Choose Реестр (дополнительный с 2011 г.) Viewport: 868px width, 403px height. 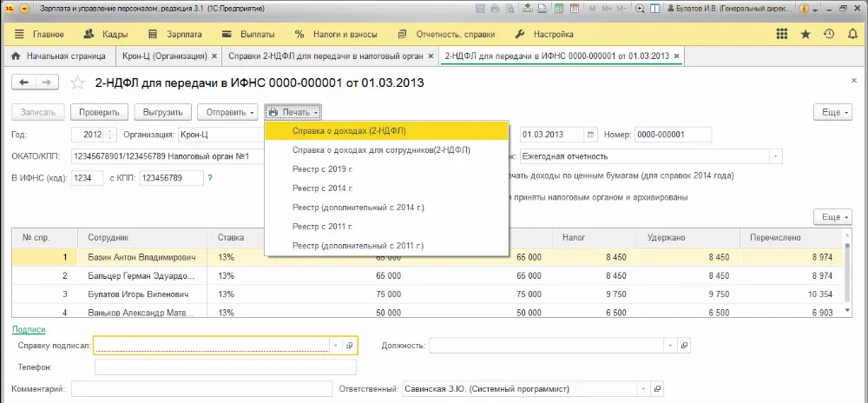386,246
